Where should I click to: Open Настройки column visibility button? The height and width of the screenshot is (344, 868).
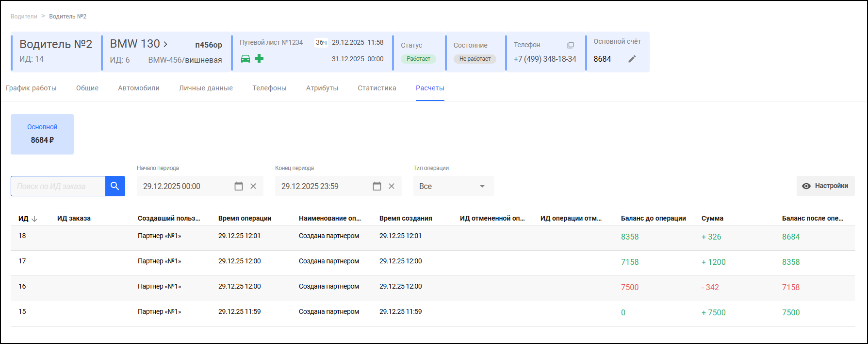tap(825, 186)
